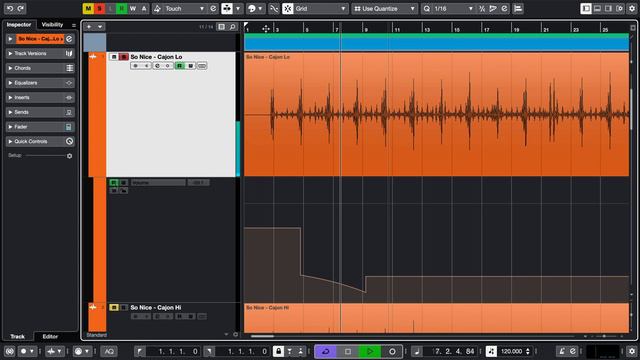Deactivate all mute states with M button

[88, 9]
